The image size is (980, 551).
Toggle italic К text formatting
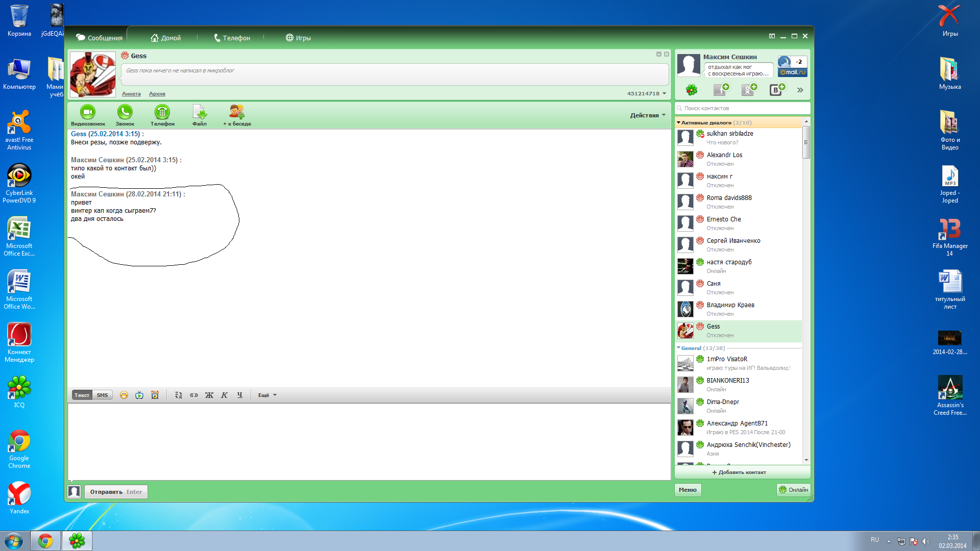coord(224,395)
